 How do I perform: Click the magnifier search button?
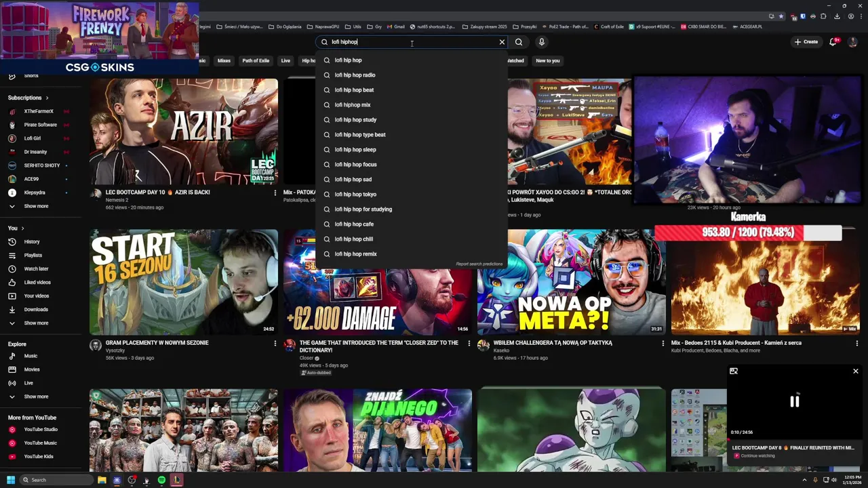[x=519, y=42]
